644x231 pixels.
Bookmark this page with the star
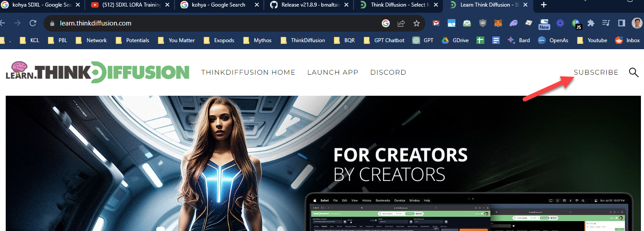point(416,23)
